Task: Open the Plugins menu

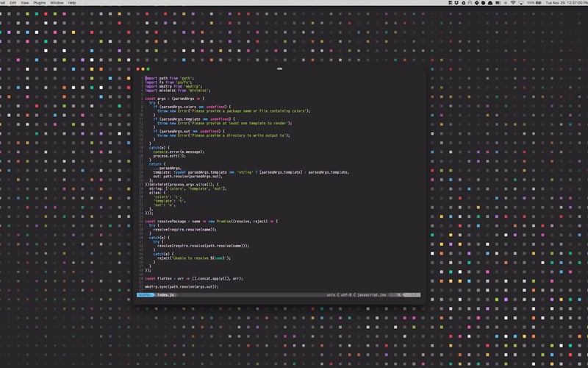Action: click(x=40, y=3)
